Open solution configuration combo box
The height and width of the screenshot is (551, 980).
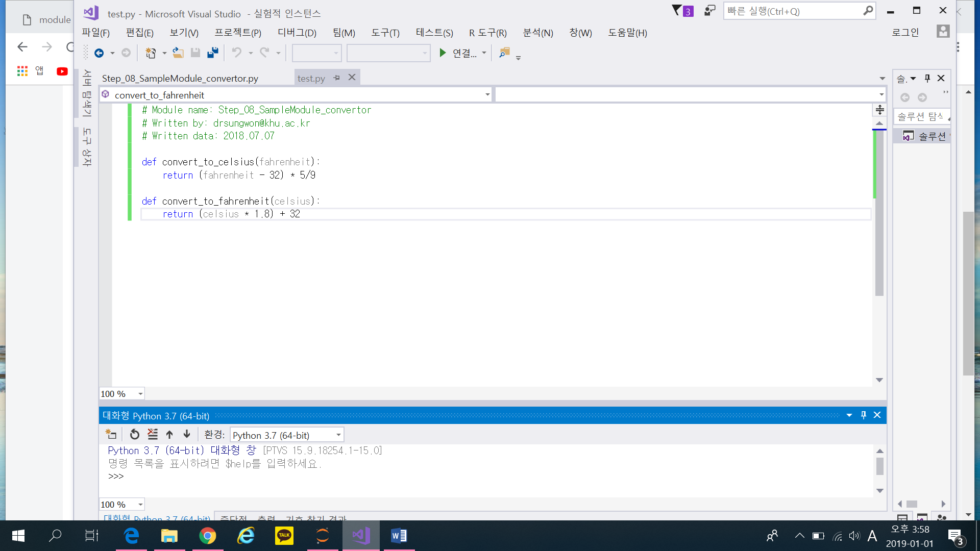(316, 53)
